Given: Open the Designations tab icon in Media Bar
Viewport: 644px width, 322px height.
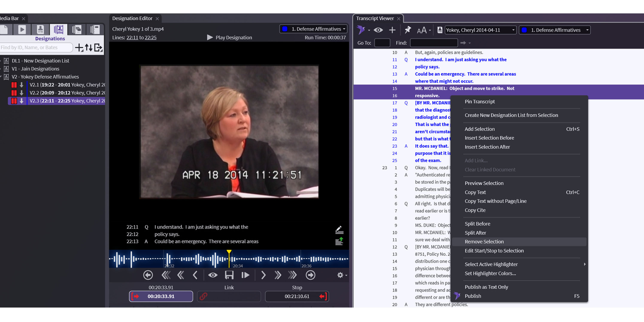Looking at the screenshot, I should (59, 29).
